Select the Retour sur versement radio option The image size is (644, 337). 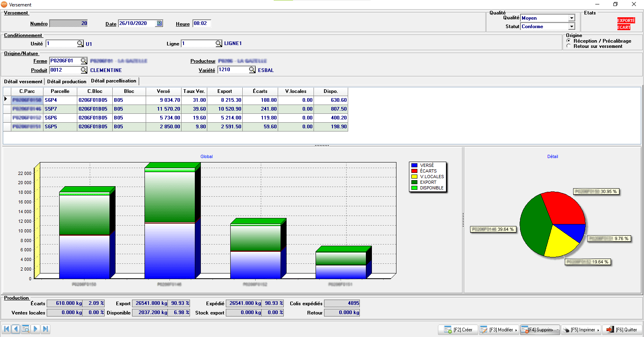coord(569,46)
